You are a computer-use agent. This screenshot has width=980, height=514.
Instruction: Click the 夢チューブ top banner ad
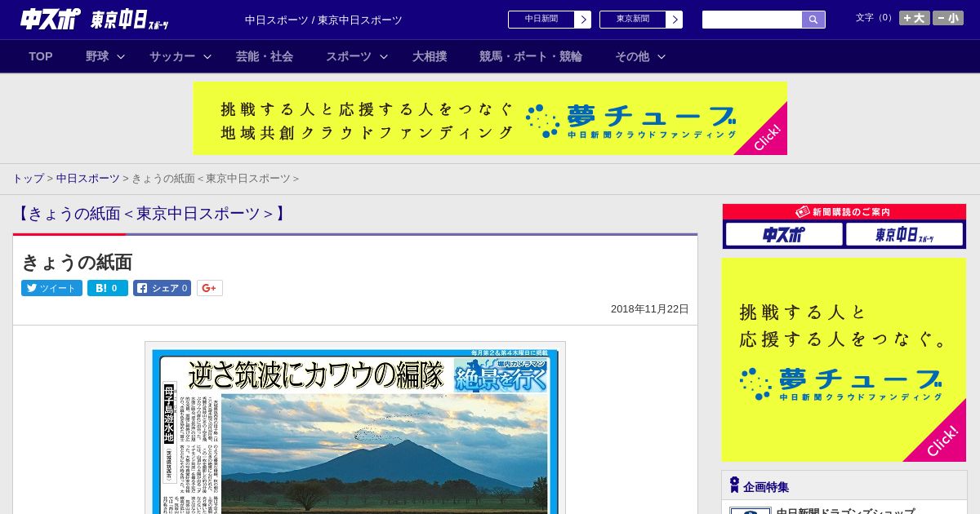(490, 118)
